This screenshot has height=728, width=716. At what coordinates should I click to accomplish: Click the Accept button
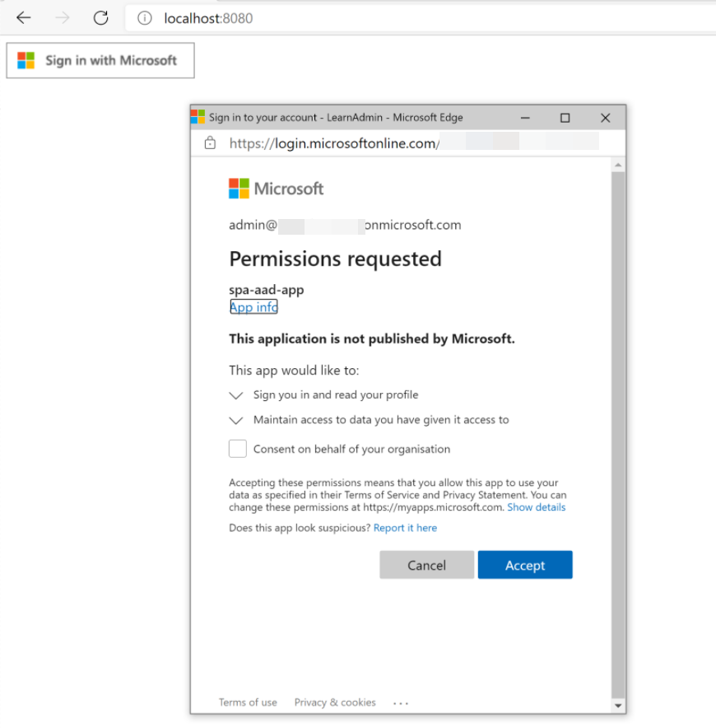pyautogui.click(x=524, y=564)
